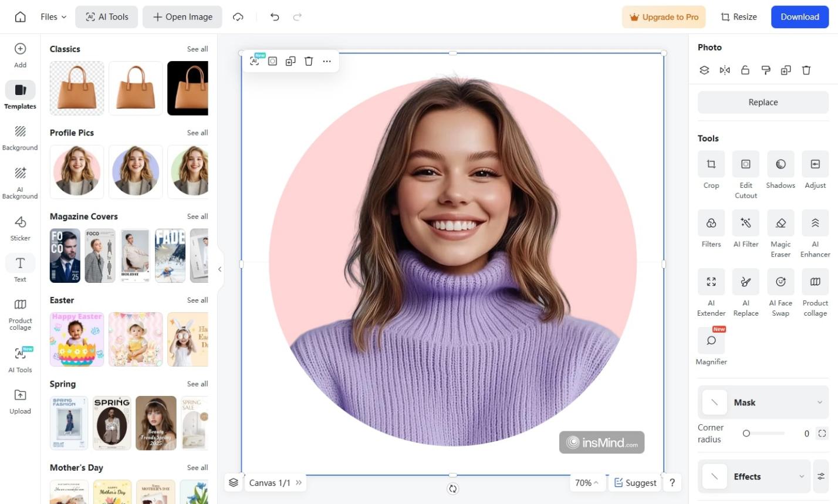Click the undo arrow
This screenshot has height=504, width=838.
pyautogui.click(x=274, y=17)
